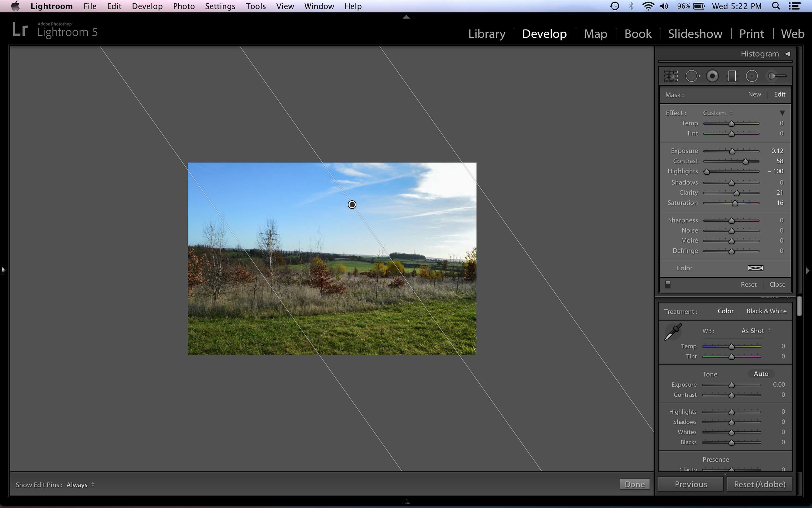Open Spotlight search in the menu bar
Screen dimensions: 812x508
[776, 6]
